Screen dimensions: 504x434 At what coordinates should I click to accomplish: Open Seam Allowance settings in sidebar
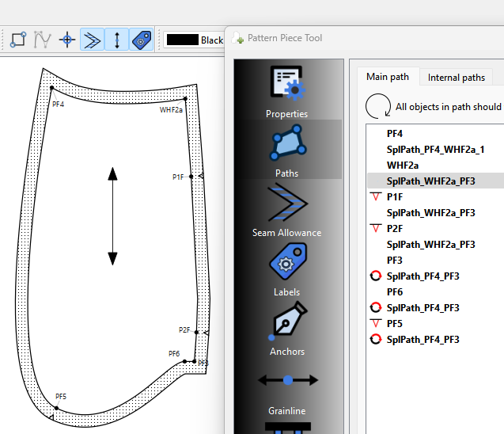point(286,210)
